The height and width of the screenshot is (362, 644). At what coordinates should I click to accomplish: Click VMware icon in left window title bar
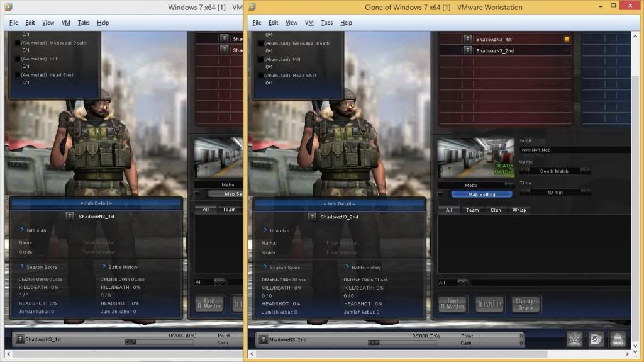tap(8, 7)
